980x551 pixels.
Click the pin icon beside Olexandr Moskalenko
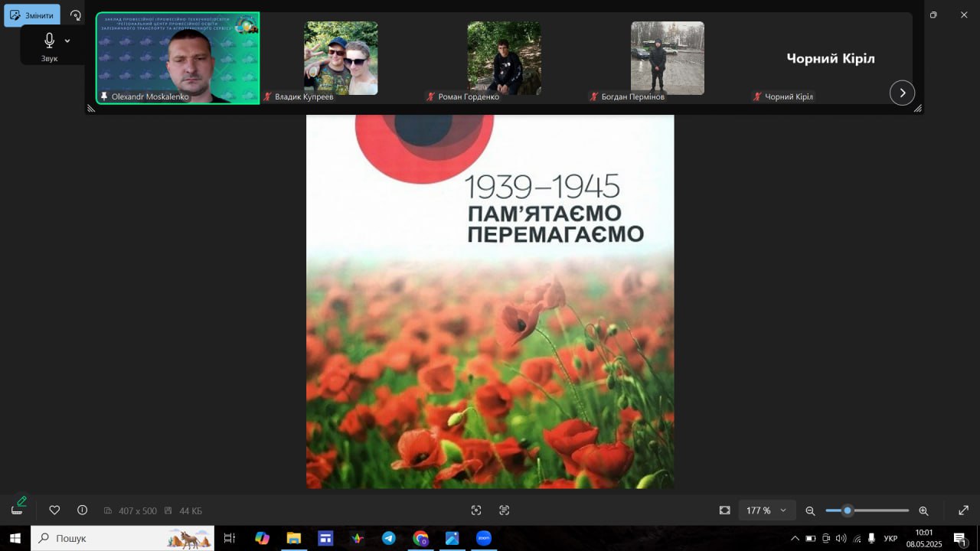click(104, 97)
